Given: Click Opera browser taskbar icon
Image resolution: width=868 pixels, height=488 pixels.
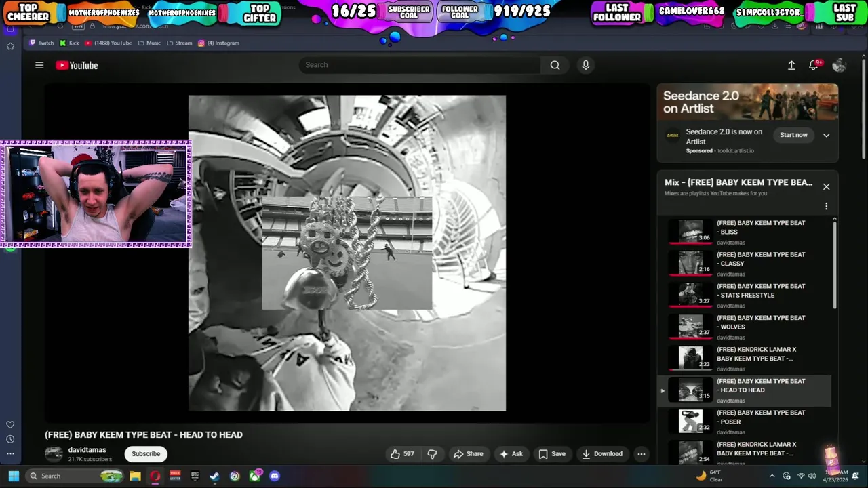Looking at the screenshot, I should [x=155, y=476].
